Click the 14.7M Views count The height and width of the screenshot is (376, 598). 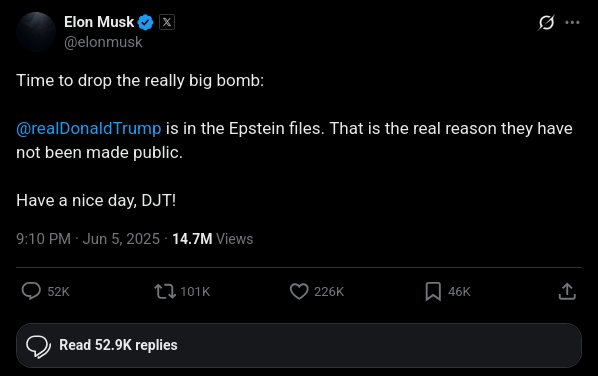point(212,239)
